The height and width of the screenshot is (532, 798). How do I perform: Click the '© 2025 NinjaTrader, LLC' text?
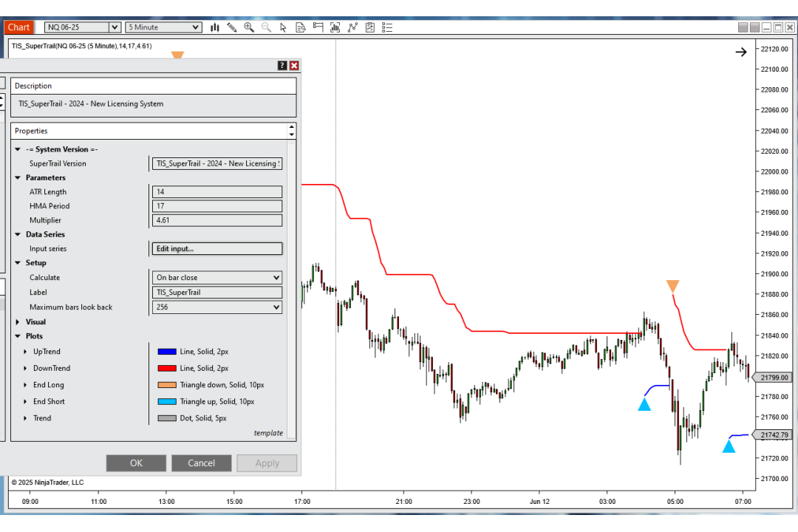coord(48,482)
